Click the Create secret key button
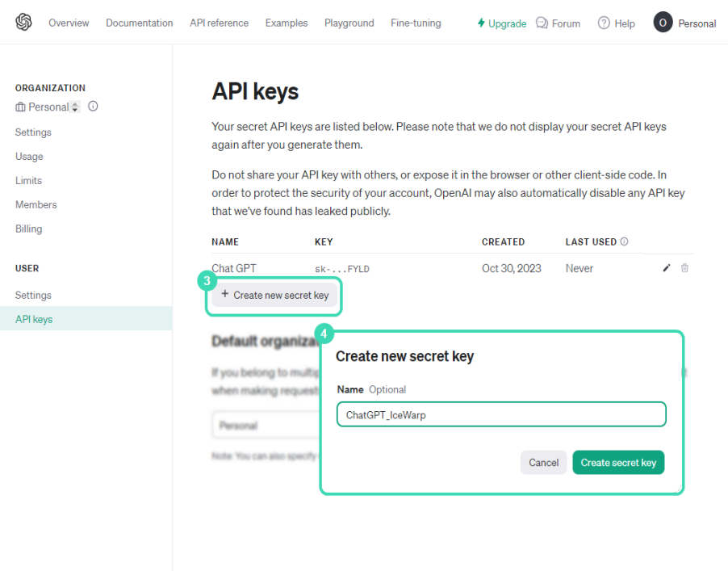The width and height of the screenshot is (728, 571). click(x=618, y=463)
